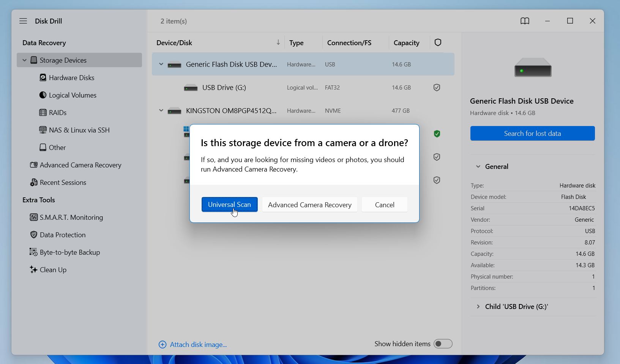Image resolution: width=620 pixels, height=364 pixels.
Task: Click Attach disk image link
Action: coord(193,344)
